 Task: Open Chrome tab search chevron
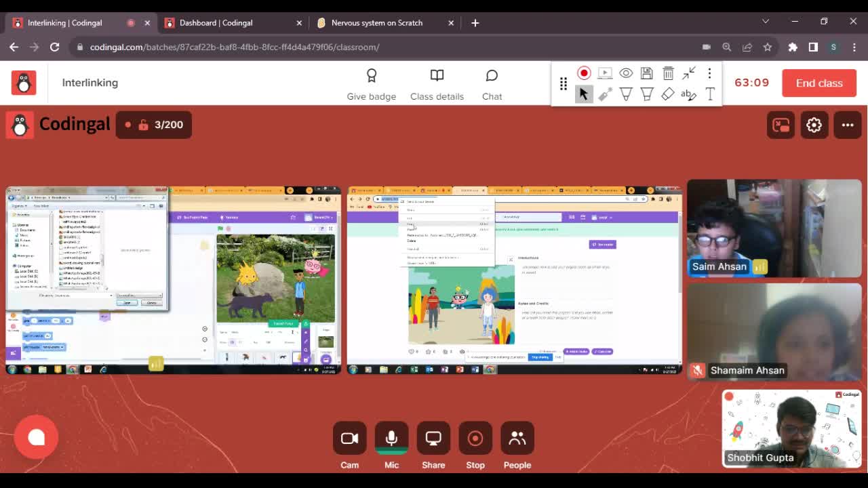click(766, 22)
